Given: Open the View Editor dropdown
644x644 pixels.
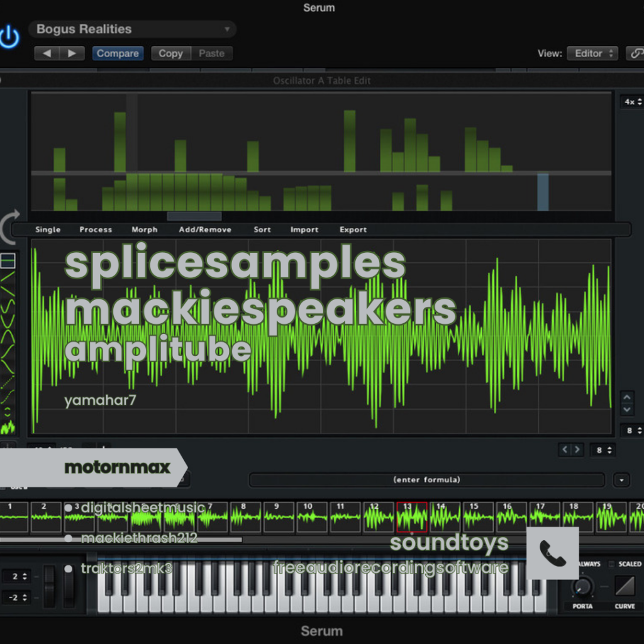Looking at the screenshot, I should click(592, 53).
